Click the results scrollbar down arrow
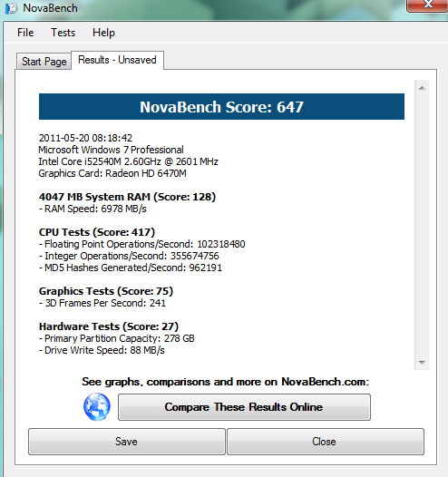 (x=422, y=363)
